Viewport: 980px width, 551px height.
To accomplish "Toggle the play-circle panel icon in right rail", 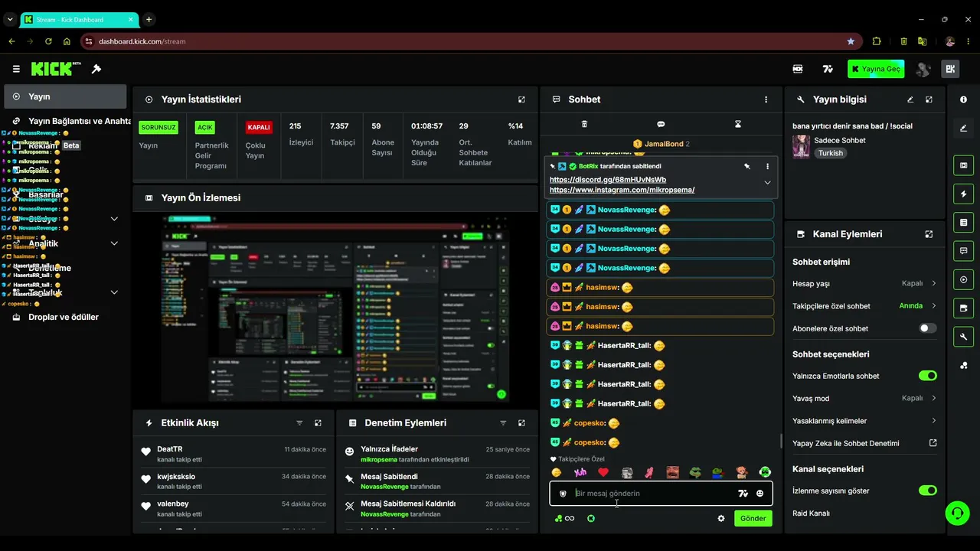I will (x=963, y=279).
